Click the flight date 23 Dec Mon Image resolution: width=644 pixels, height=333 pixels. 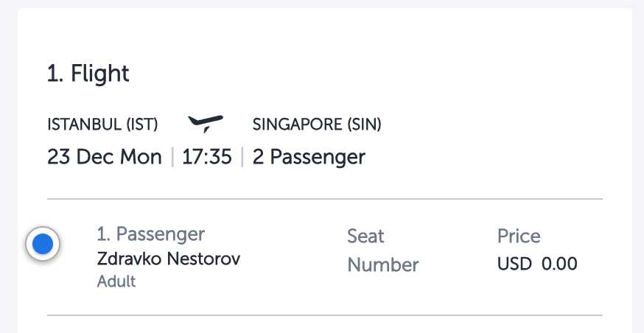tap(105, 157)
